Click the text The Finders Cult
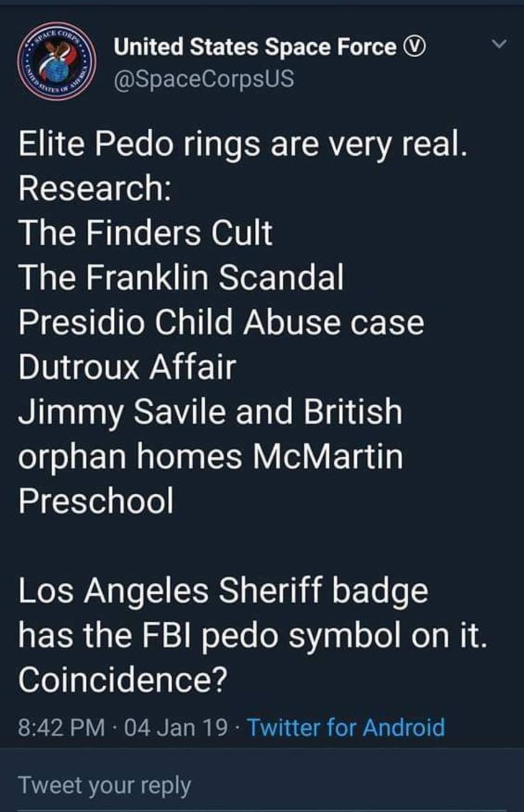Image resolution: width=524 pixels, height=812 pixels. [146, 234]
